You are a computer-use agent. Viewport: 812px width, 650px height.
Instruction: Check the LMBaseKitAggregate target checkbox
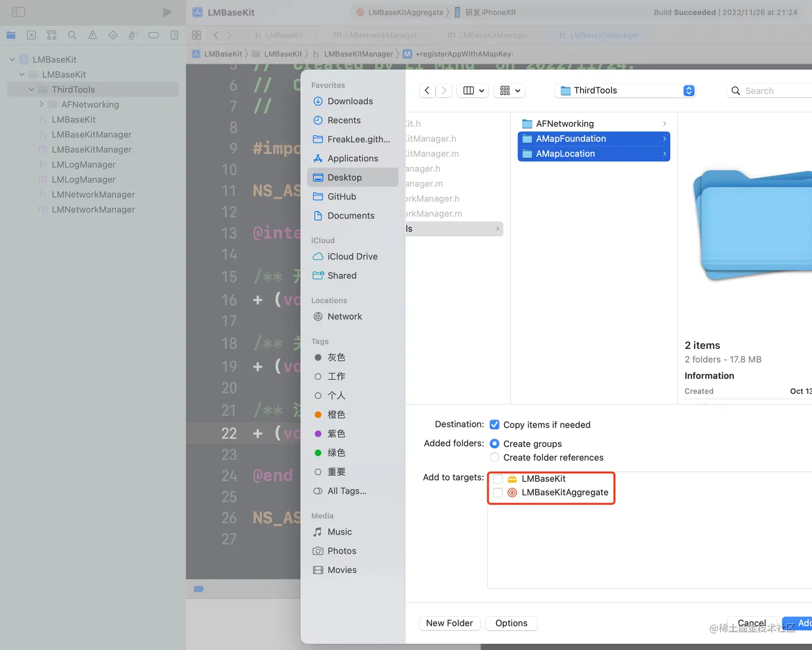tap(498, 493)
